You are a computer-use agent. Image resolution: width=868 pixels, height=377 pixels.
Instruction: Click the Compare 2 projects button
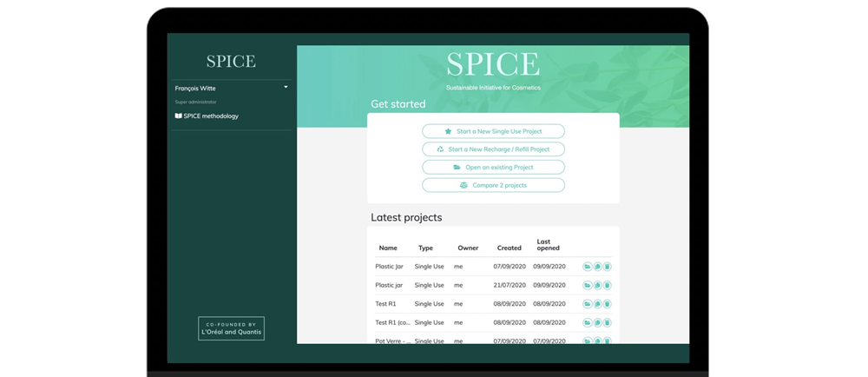pos(493,185)
